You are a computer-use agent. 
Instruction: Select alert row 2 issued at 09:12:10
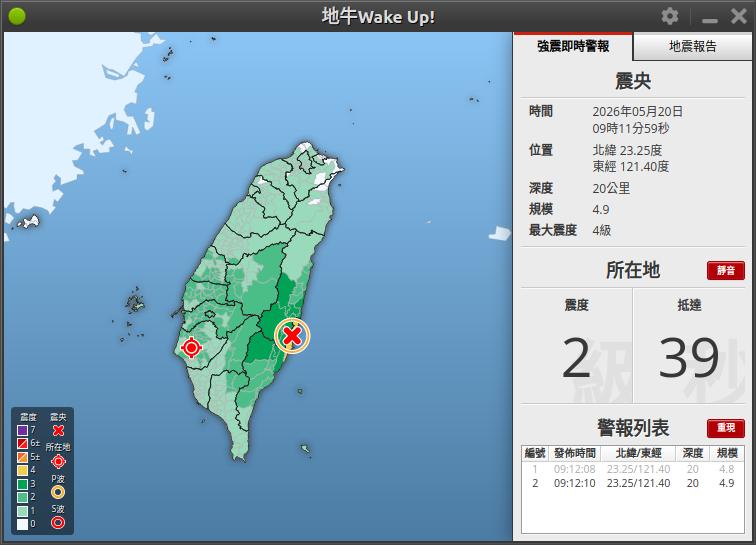point(633,483)
